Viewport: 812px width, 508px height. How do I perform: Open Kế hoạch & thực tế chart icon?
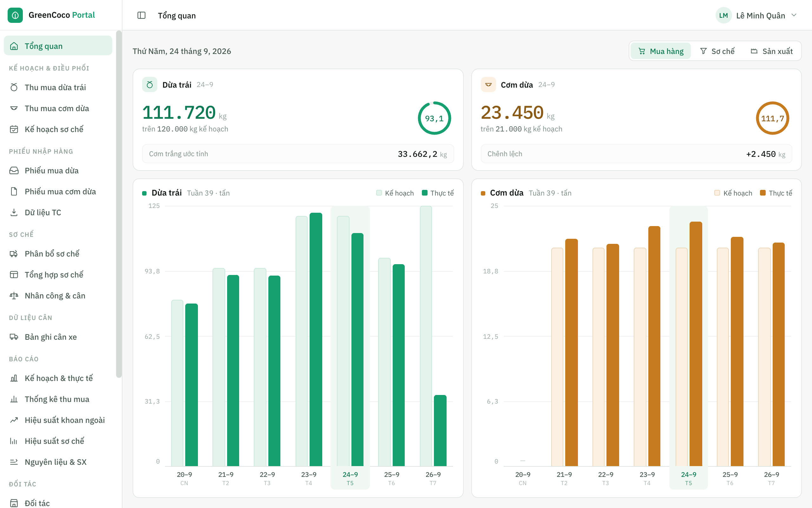(x=14, y=378)
